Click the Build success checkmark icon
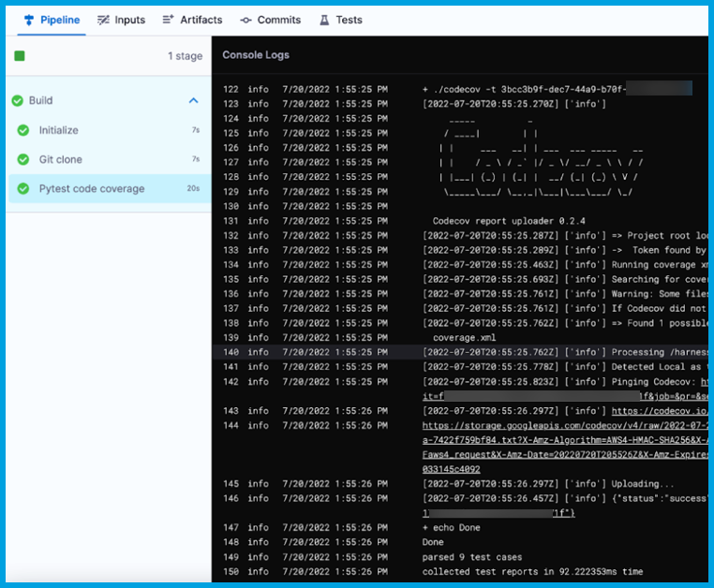 tap(17, 101)
